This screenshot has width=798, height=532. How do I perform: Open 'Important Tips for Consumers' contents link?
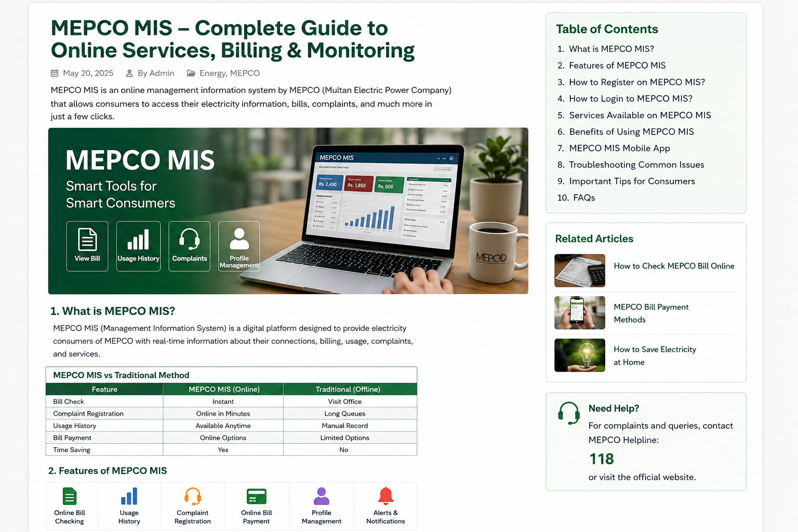click(632, 181)
